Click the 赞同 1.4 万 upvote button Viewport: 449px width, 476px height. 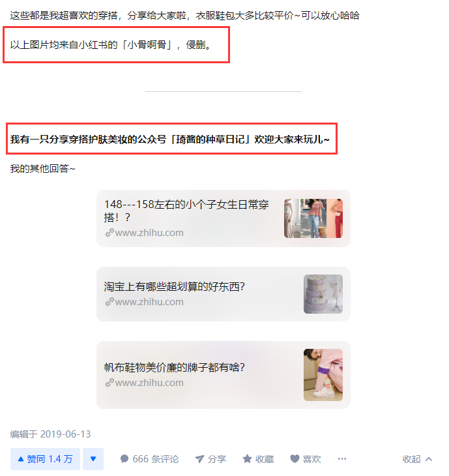(45, 458)
